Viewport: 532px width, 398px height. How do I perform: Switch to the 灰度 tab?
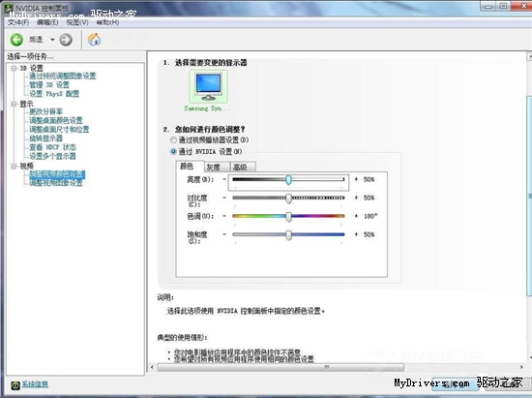click(217, 168)
